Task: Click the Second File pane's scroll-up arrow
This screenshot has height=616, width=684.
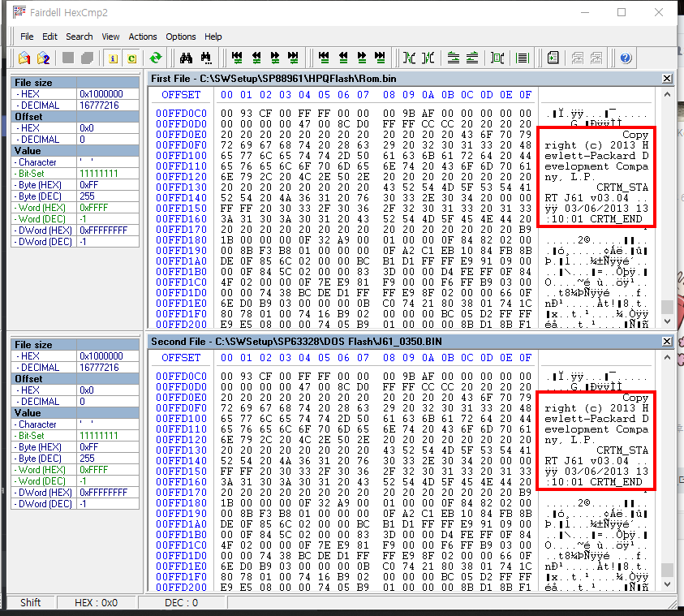Action: [667, 358]
